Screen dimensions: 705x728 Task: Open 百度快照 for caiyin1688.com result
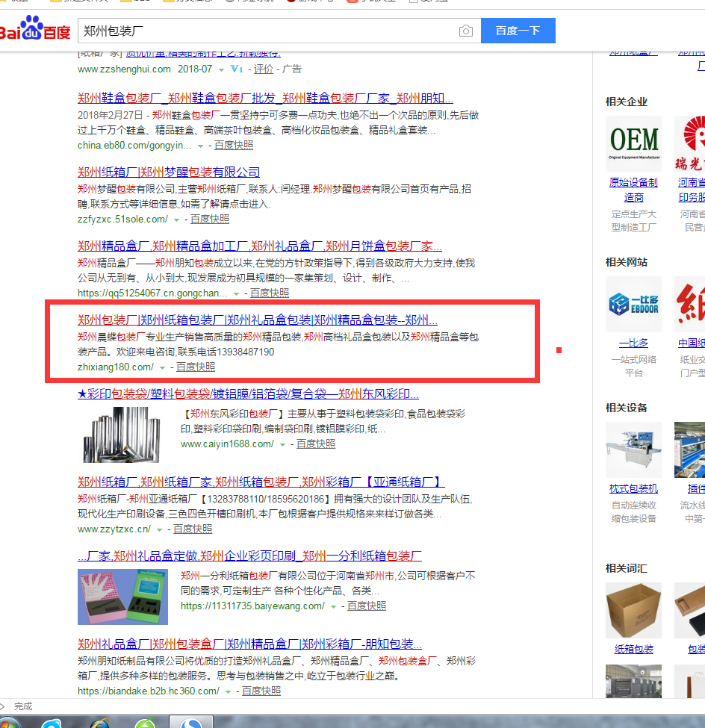click(316, 444)
